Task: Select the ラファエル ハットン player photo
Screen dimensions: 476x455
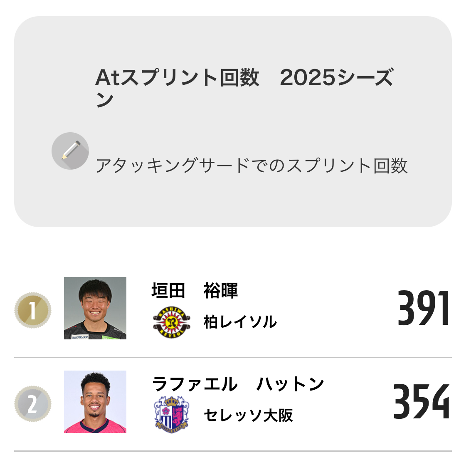Action: pos(95,402)
